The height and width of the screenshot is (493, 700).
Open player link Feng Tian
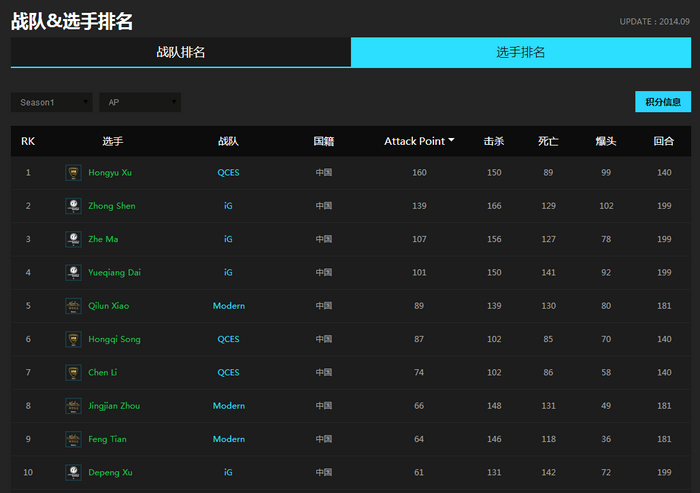(x=107, y=439)
